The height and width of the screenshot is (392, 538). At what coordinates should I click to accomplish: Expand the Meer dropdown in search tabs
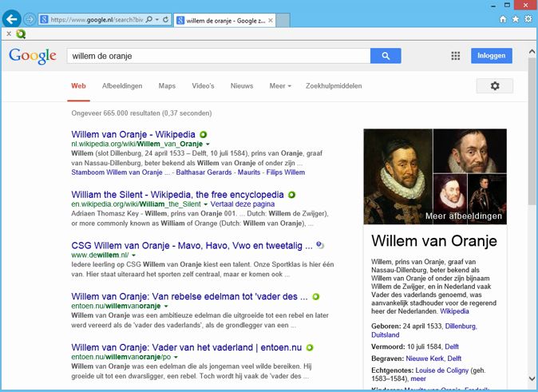click(280, 85)
